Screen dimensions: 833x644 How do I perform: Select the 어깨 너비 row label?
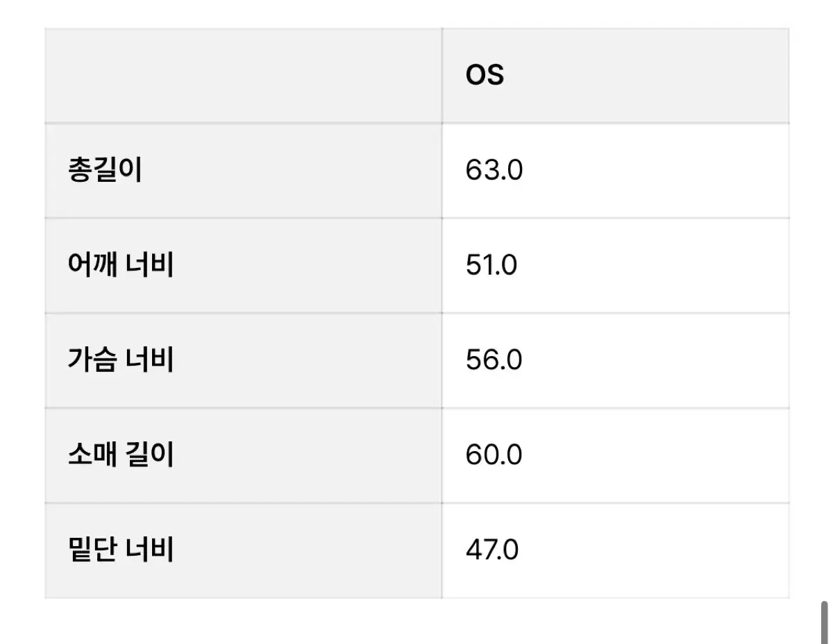tap(121, 266)
